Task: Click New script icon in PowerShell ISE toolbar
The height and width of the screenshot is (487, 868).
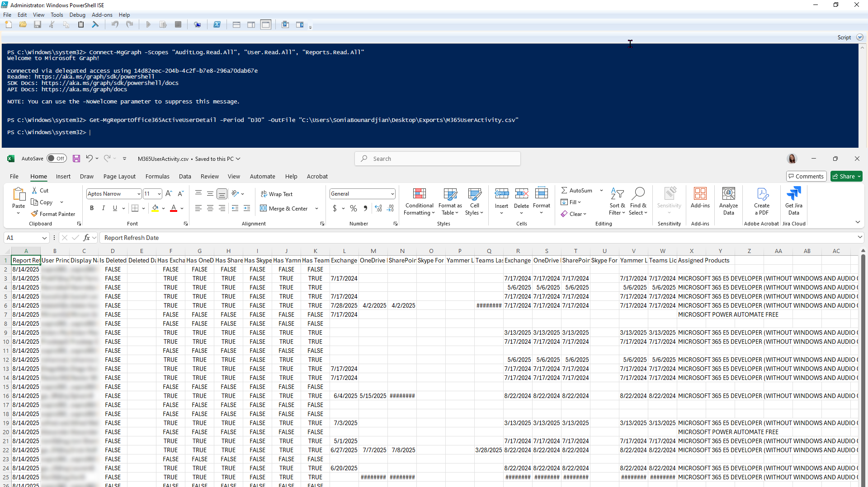Action: [x=9, y=25]
